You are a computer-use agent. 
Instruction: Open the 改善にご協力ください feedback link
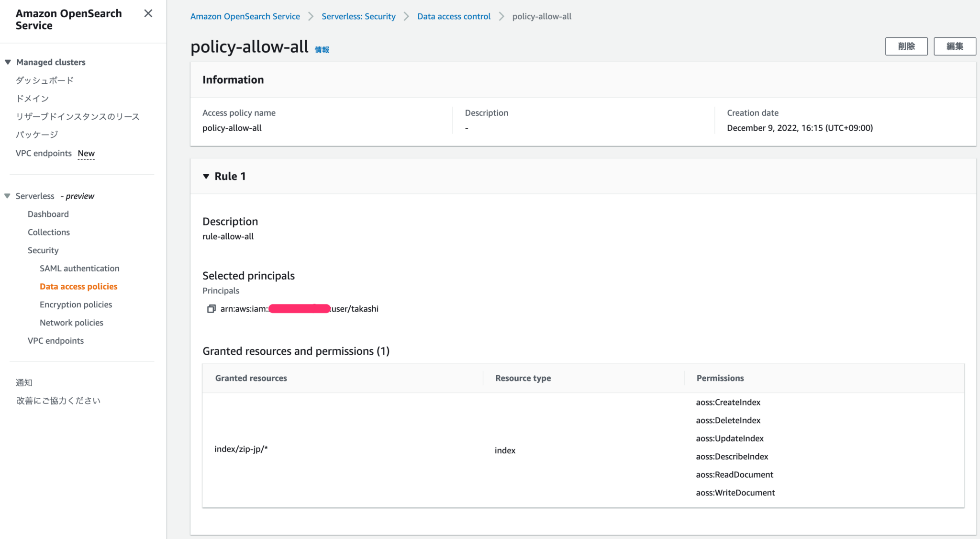pos(58,400)
